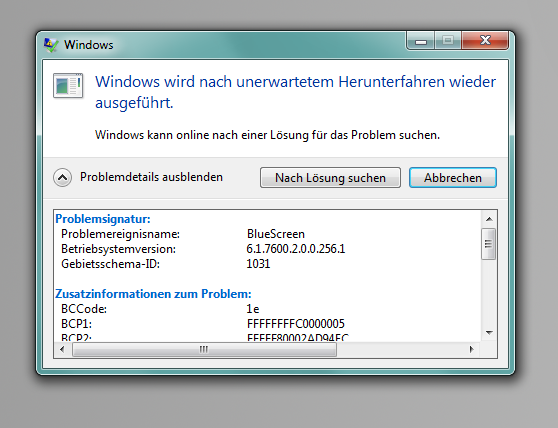Click the Problemereignisname: label
This screenshot has height=428, width=558.
point(120,234)
